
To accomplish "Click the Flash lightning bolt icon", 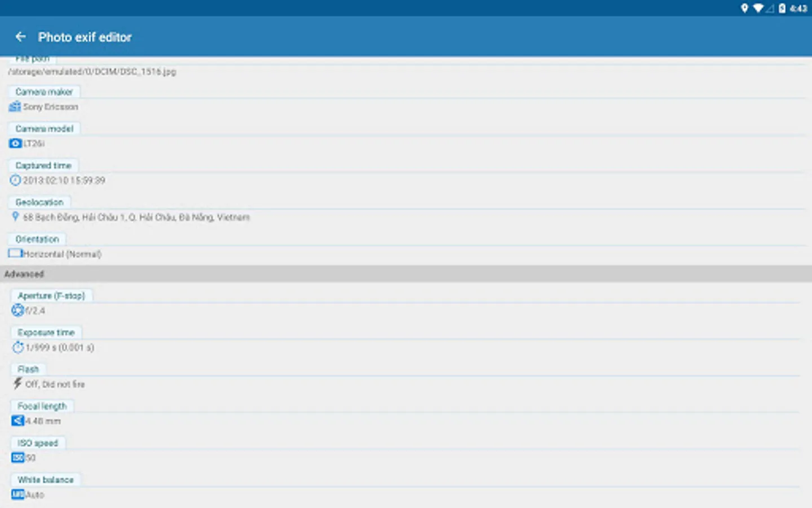I will pos(17,384).
